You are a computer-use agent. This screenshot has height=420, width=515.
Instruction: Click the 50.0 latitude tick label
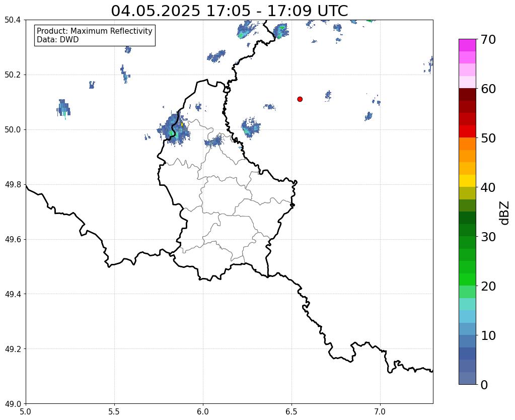point(13,130)
